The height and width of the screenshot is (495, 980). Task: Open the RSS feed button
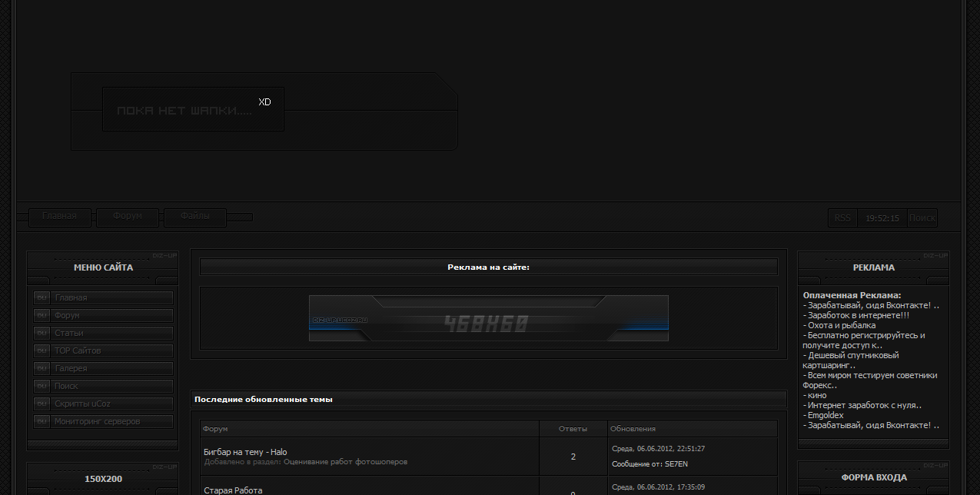tap(842, 218)
